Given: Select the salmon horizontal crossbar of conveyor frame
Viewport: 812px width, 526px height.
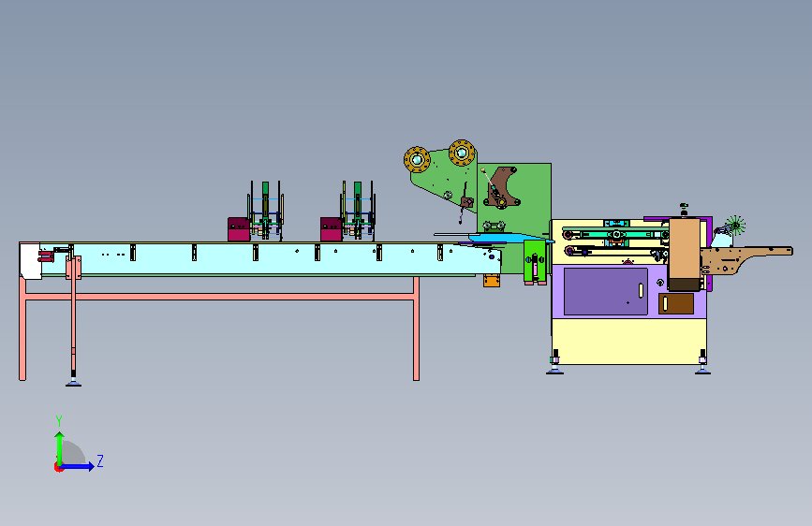Looking at the screenshot, I should (x=219, y=297).
